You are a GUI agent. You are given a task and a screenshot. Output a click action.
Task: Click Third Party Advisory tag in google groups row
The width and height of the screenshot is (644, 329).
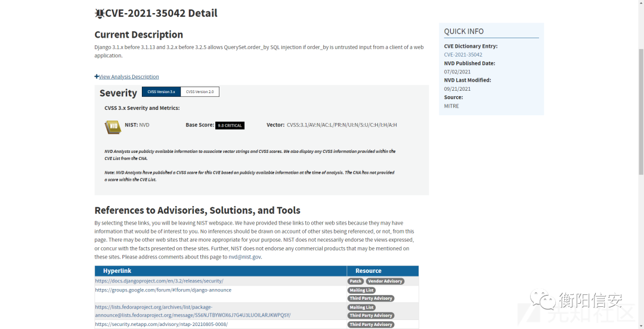pos(371,299)
